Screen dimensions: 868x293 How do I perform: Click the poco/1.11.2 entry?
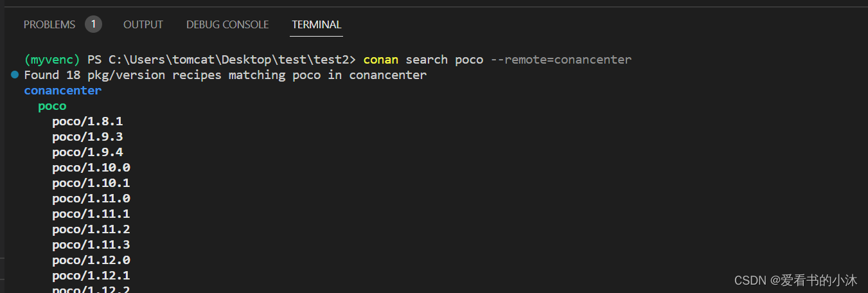pos(91,229)
